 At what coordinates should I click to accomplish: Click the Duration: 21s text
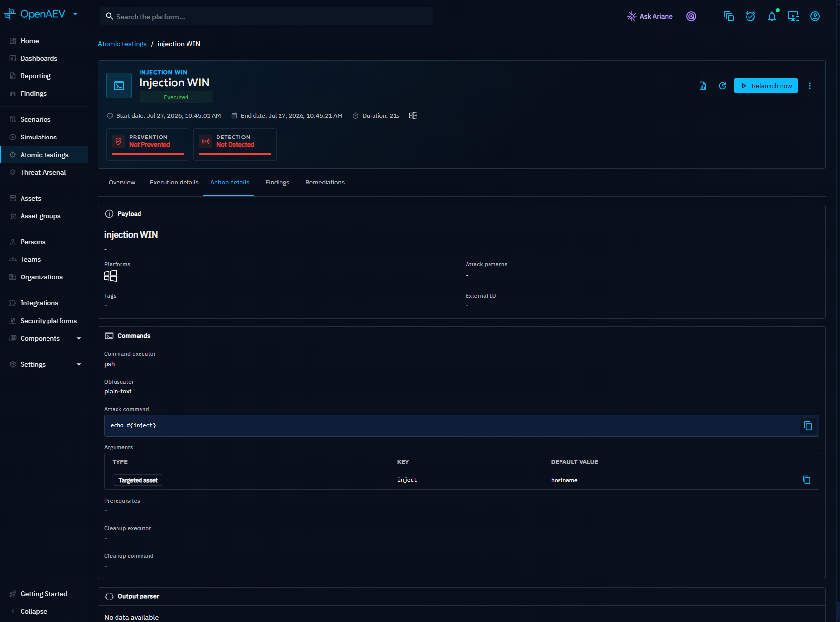tap(381, 116)
